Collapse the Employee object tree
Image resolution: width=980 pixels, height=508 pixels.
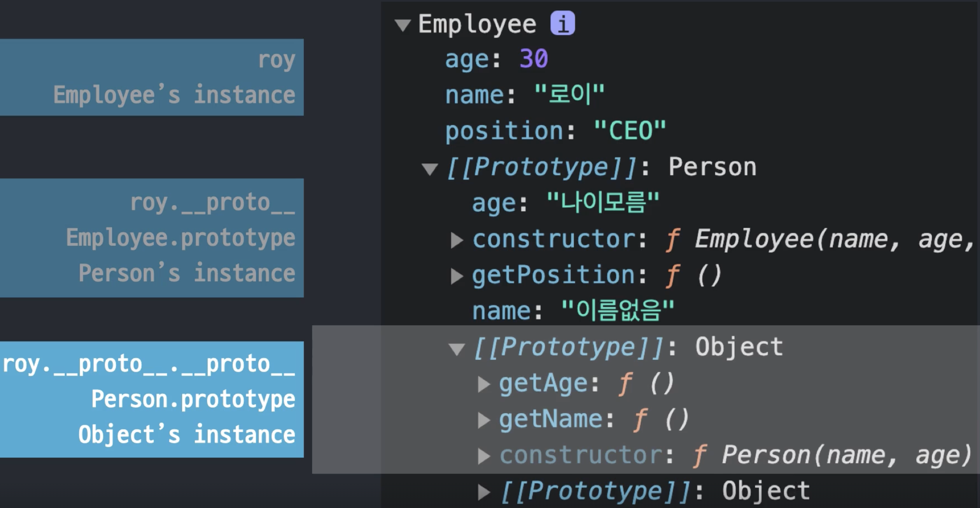pyautogui.click(x=402, y=25)
